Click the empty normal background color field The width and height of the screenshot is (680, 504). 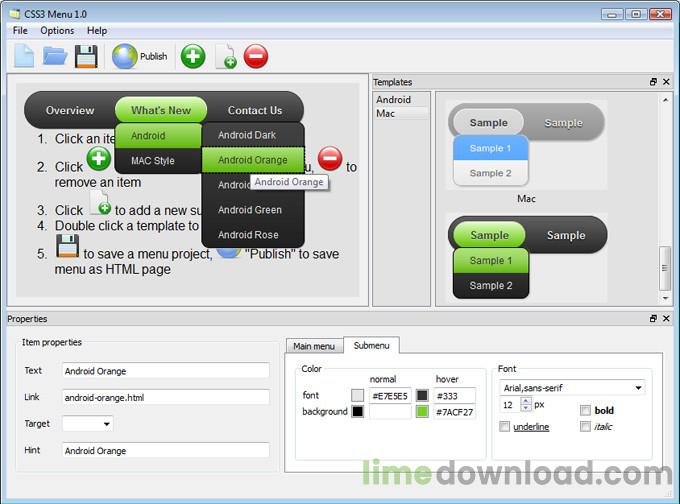[x=390, y=412]
